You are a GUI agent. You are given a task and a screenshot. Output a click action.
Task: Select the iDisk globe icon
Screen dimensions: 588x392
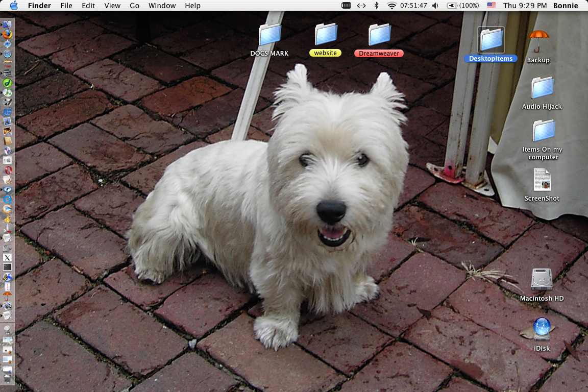click(x=542, y=329)
